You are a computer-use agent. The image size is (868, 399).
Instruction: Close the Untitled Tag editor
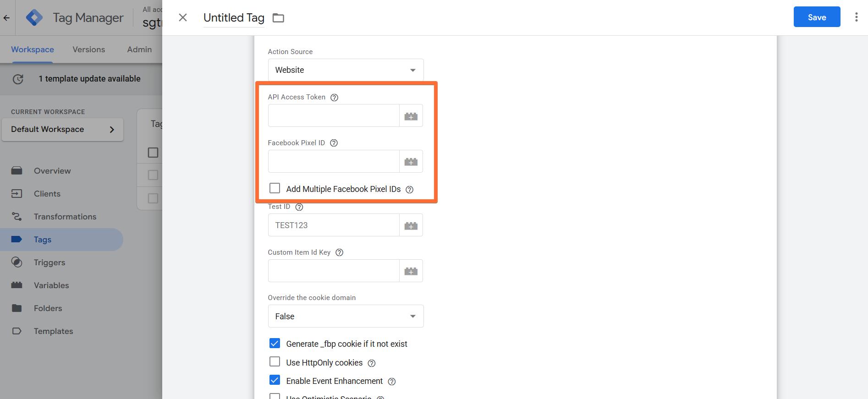coord(183,17)
